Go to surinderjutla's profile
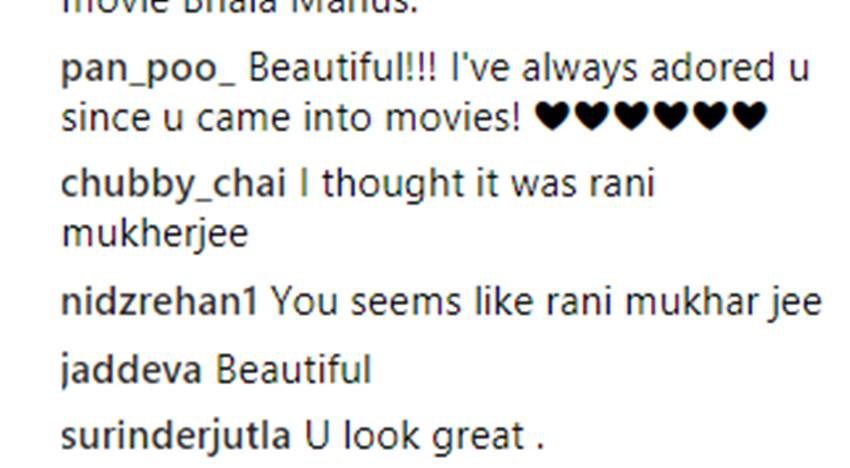The height and width of the screenshot is (468, 850). point(176,436)
